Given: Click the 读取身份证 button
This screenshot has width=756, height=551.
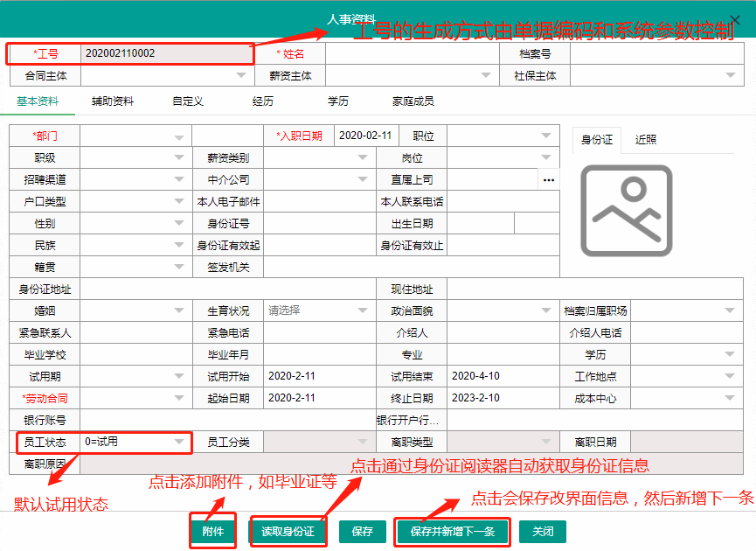Looking at the screenshot, I should (288, 531).
